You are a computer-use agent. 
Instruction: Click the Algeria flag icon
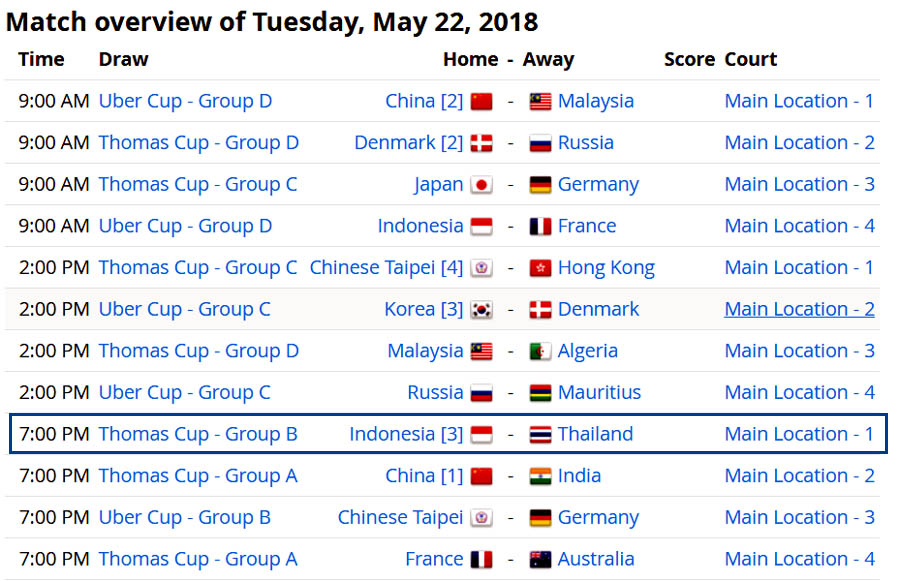point(540,351)
